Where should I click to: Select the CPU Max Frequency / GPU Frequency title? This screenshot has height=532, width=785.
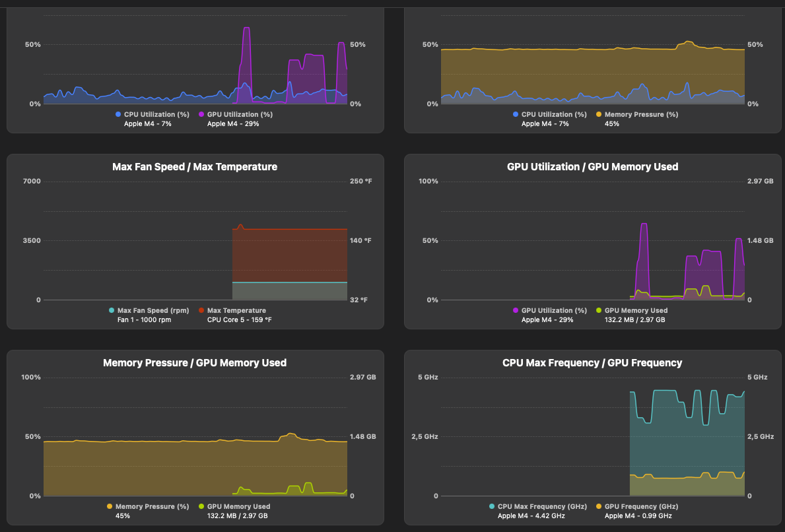pyautogui.click(x=592, y=363)
